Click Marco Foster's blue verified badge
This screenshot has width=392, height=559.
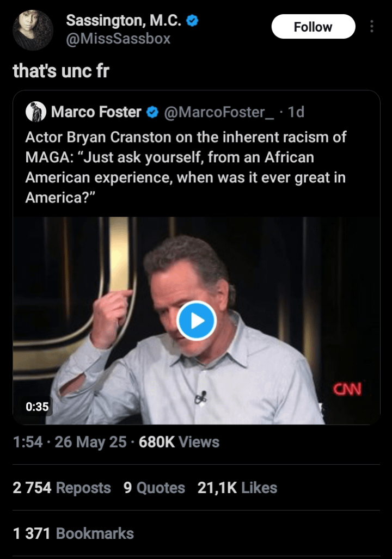pos(153,113)
